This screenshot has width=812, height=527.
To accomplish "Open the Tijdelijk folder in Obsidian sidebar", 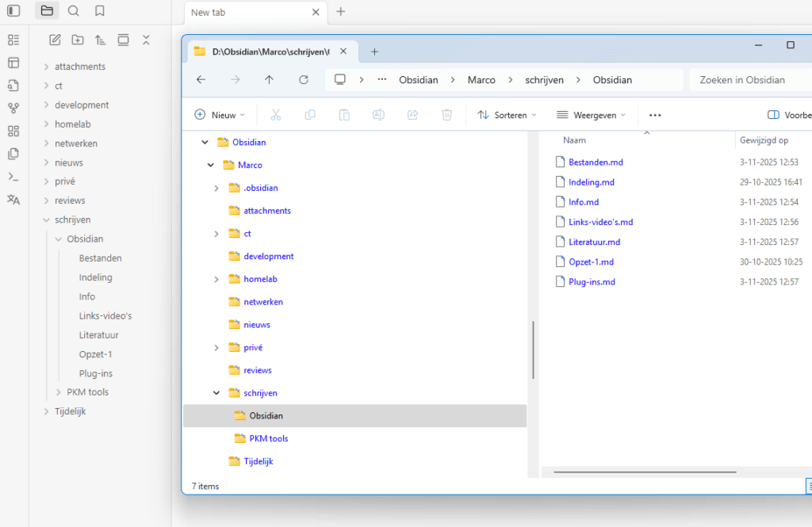I will 71,411.
